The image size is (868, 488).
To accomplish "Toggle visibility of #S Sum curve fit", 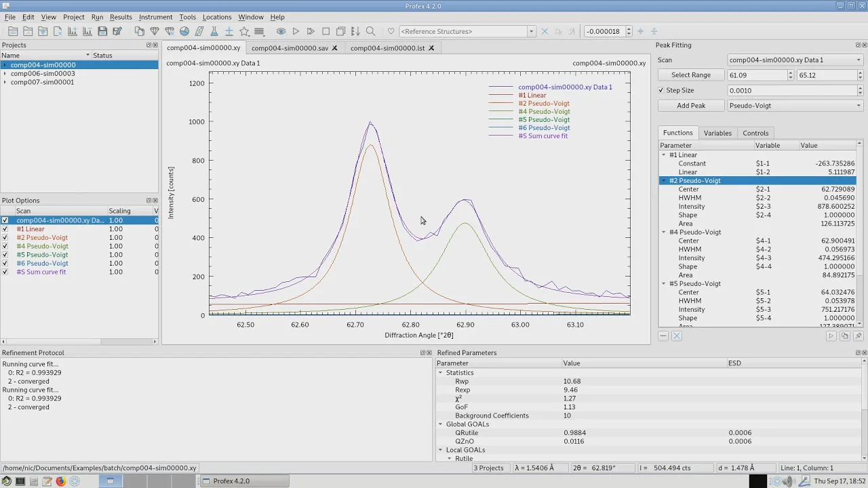I will [x=5, y=272].
